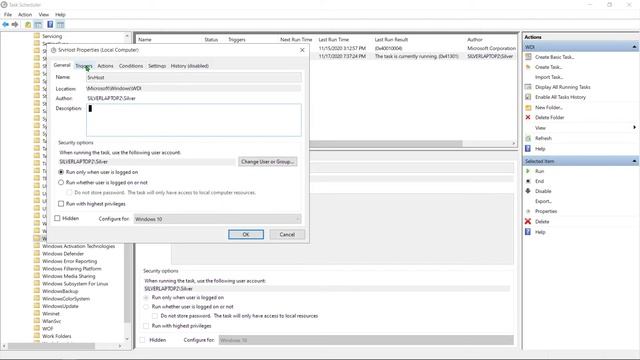Select Windows Filtering Platform folder
Image resolution: width=640 pixels, height=360 pixels.
71,269
